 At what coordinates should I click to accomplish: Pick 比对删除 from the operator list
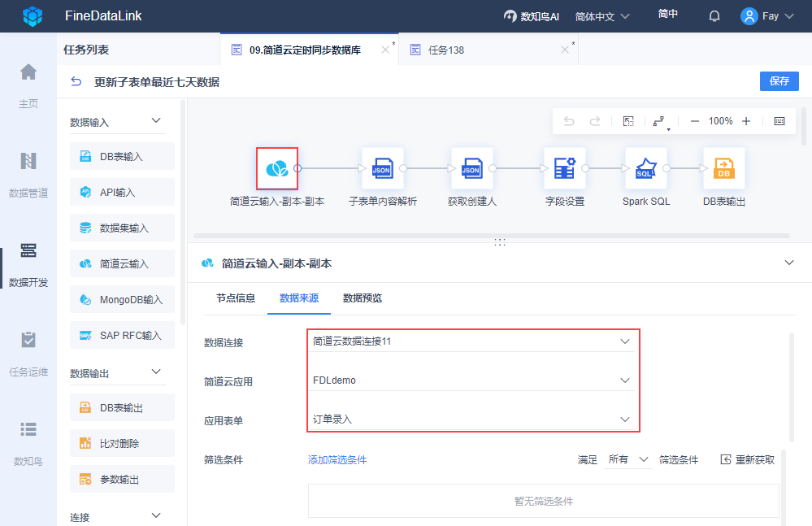[x=122, y=443]
